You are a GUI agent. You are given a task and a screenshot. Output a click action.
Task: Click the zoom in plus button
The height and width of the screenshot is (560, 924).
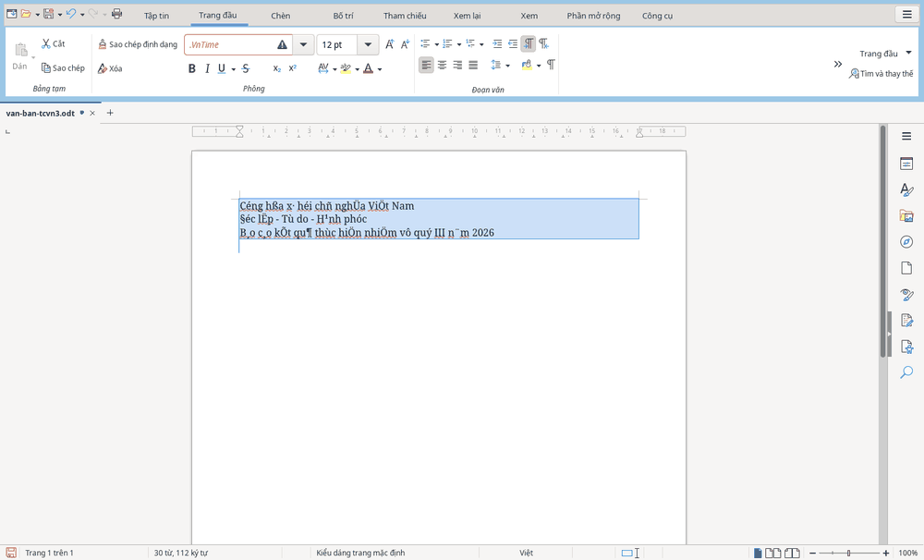point(886,553)
